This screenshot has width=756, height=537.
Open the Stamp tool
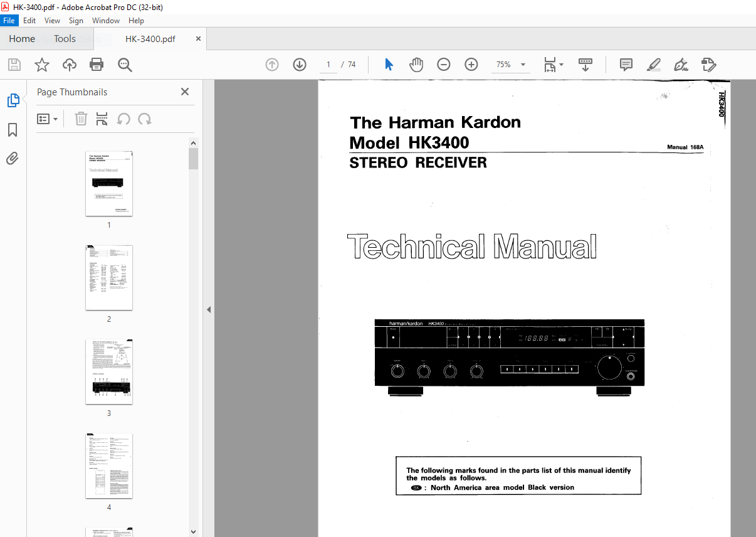708,65
